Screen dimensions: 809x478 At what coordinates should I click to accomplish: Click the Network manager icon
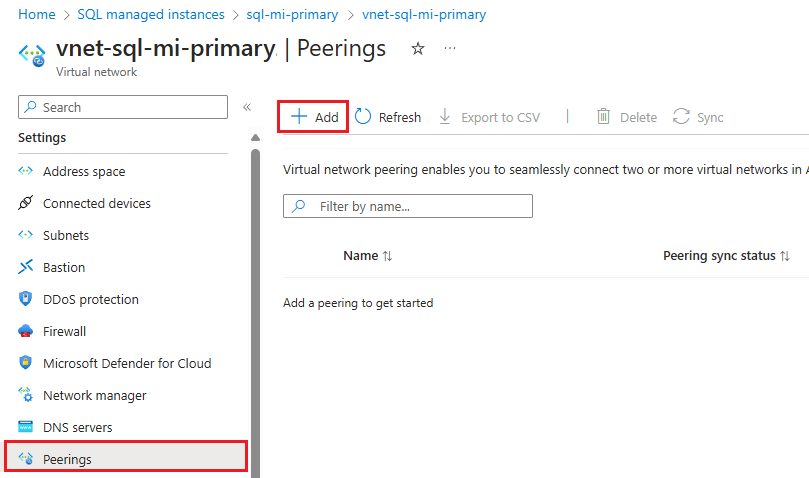tap(26, 395)
